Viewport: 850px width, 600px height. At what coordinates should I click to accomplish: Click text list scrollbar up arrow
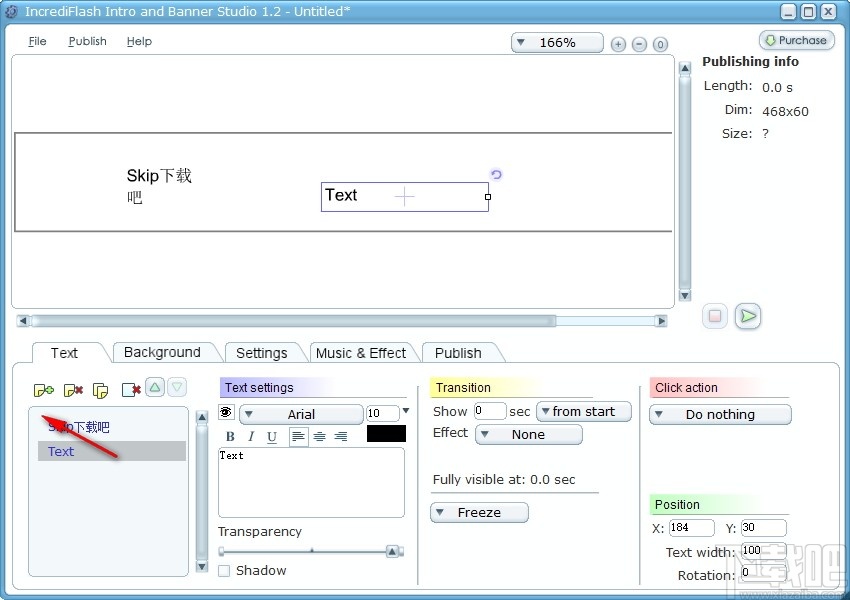point(202,417)
